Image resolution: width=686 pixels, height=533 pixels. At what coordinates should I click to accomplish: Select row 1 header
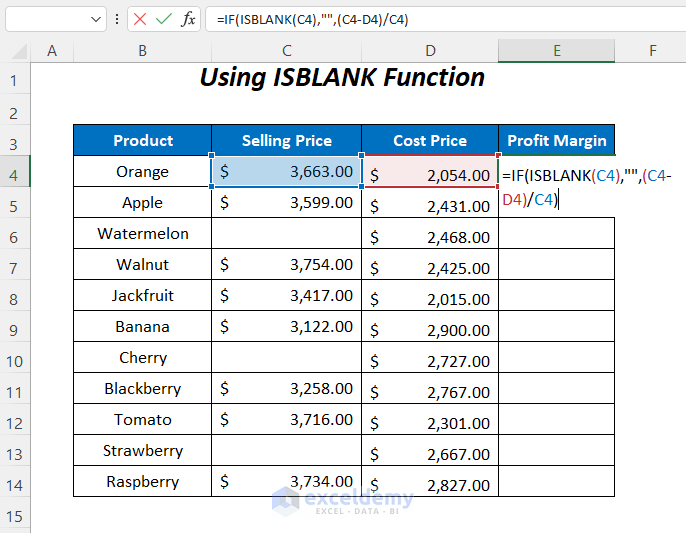click(x=15, y=80)
